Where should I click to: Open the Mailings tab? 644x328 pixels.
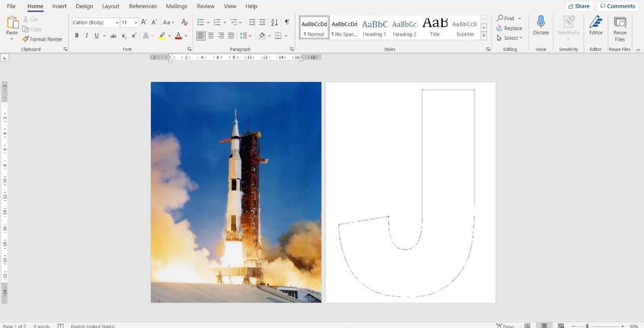[177, 6]
